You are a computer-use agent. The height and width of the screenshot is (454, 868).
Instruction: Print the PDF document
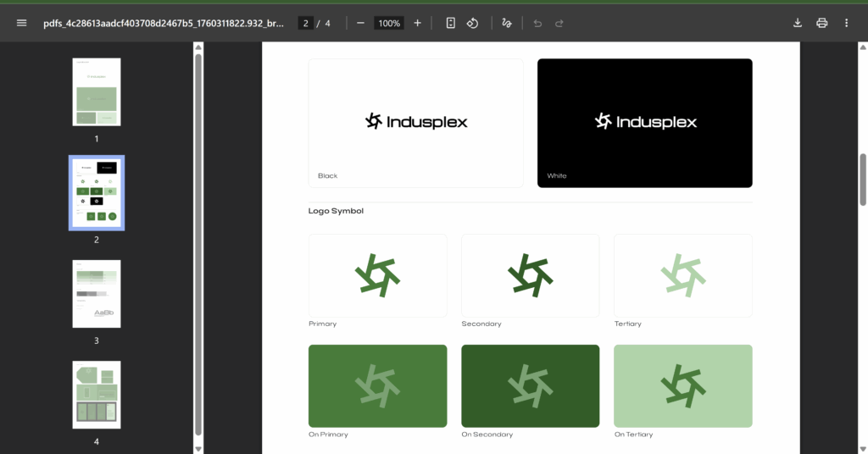(x=821, y=23)
